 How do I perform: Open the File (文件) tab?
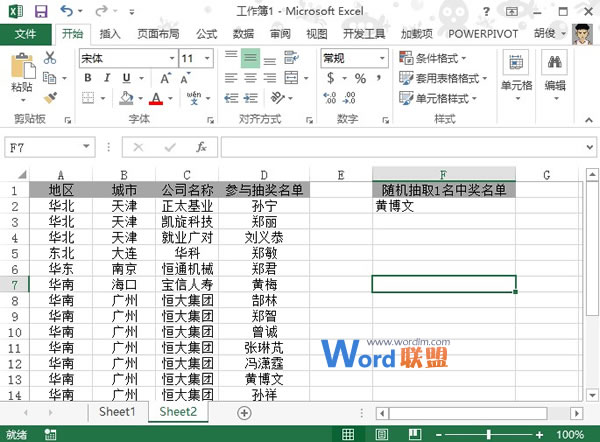26,34
